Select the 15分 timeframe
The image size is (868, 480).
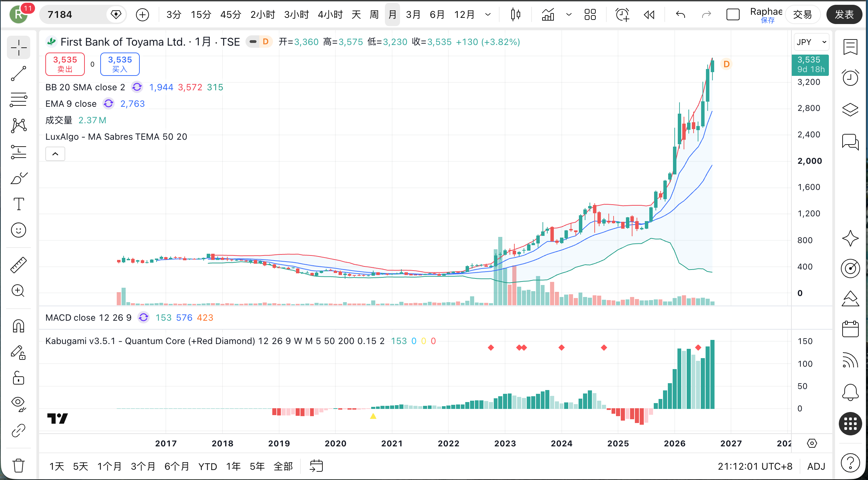pos(201,15)
